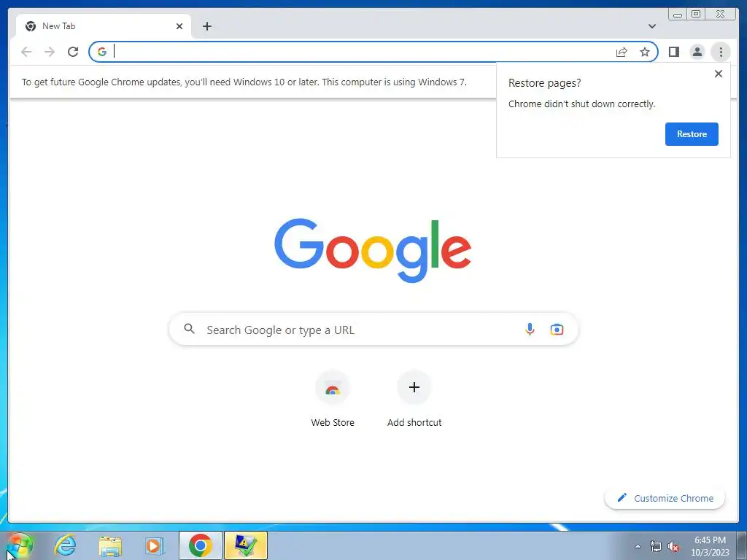Viewport: 747px width, 560px height.
Task: Click the Restore button
Action: coord(692,134)
